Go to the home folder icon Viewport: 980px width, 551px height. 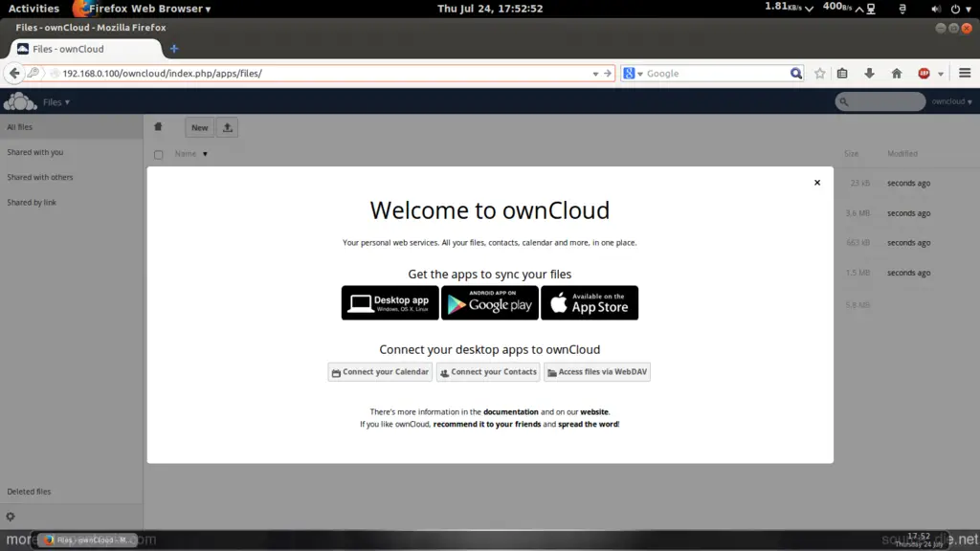(159, 127)
